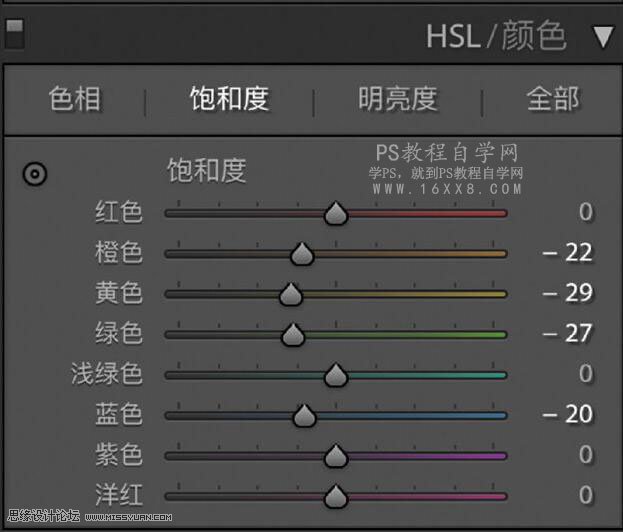Click the 绿色 saturation slider handle

tap(293, 335)
